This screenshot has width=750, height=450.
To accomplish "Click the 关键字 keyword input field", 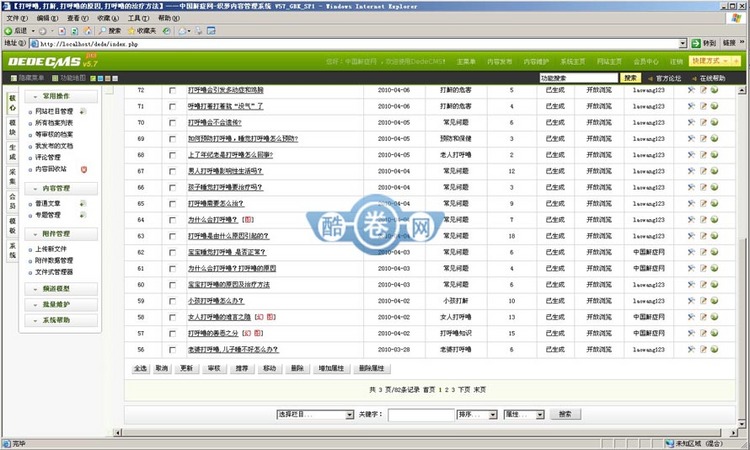I will (421, 415).
